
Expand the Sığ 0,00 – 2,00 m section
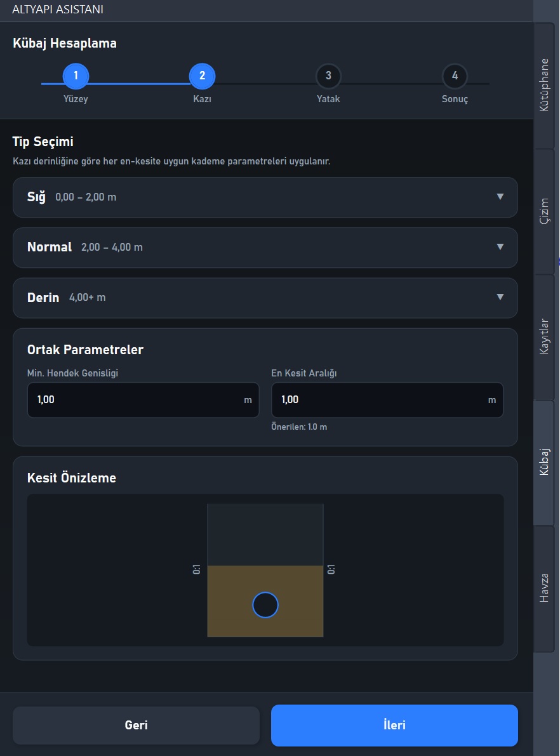[265, 197]
